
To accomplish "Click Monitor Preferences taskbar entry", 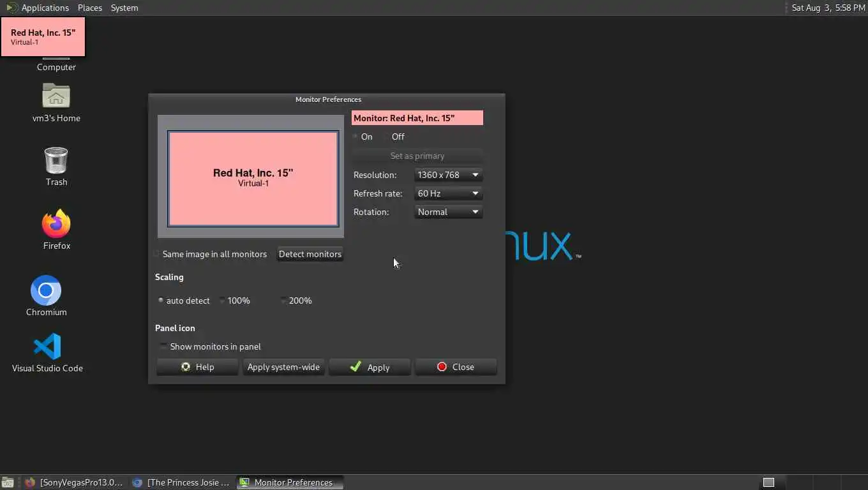I will pos(290,482).
